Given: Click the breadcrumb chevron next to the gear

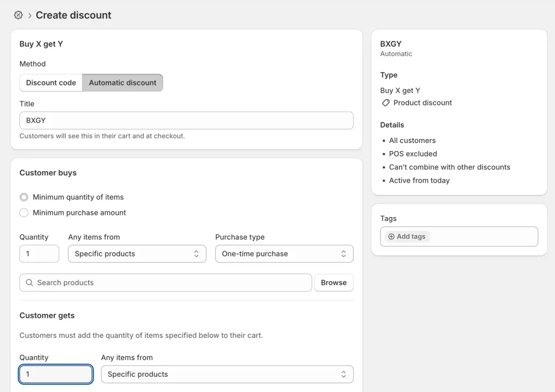Looking at the screenshot, I should click(x=28, y=15).
